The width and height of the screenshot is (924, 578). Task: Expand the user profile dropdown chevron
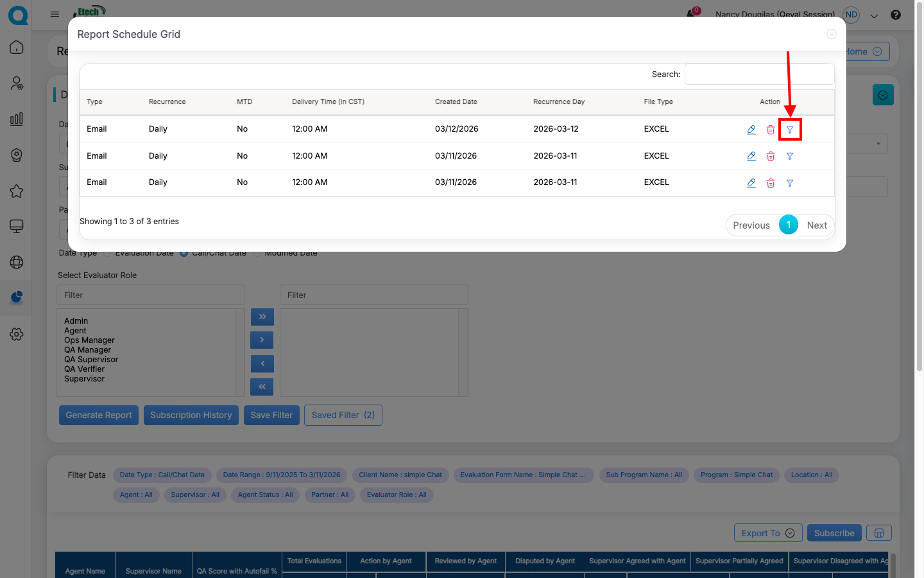point(874,16)
